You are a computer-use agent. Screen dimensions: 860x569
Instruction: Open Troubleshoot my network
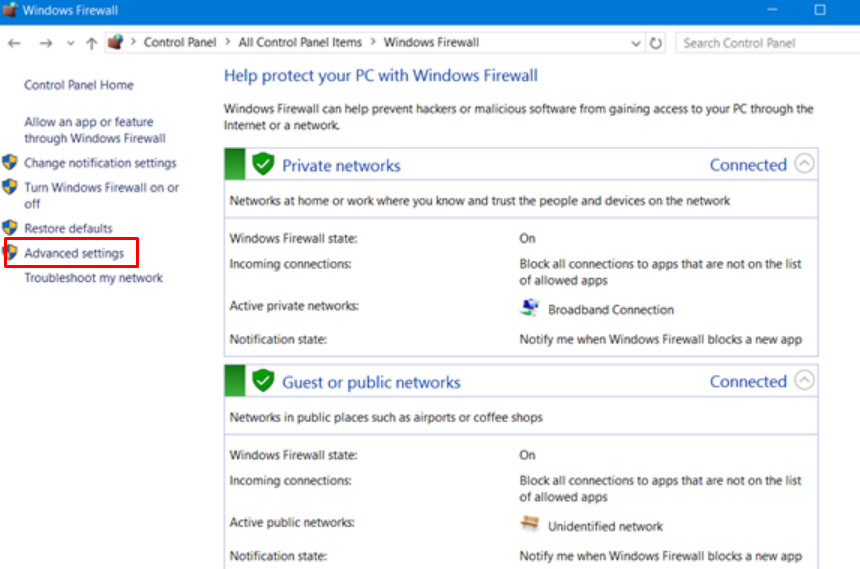pos(93,278)
